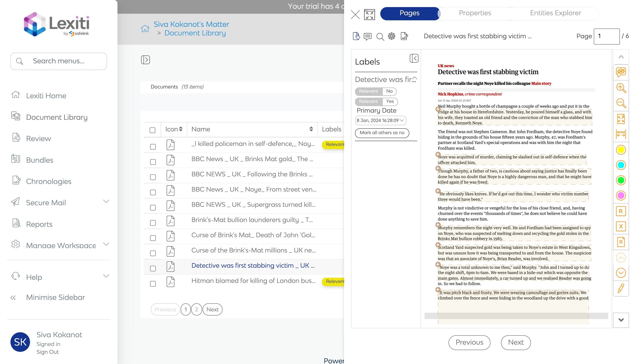Select the cyan highlight color

(x=621, y=165)
